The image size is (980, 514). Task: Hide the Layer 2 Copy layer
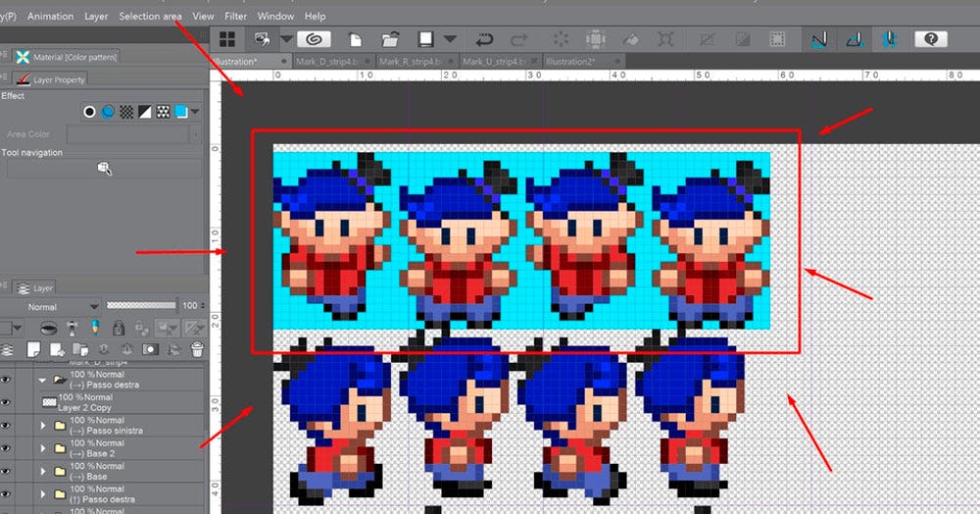pyautogui.click(x=6, y=402)
